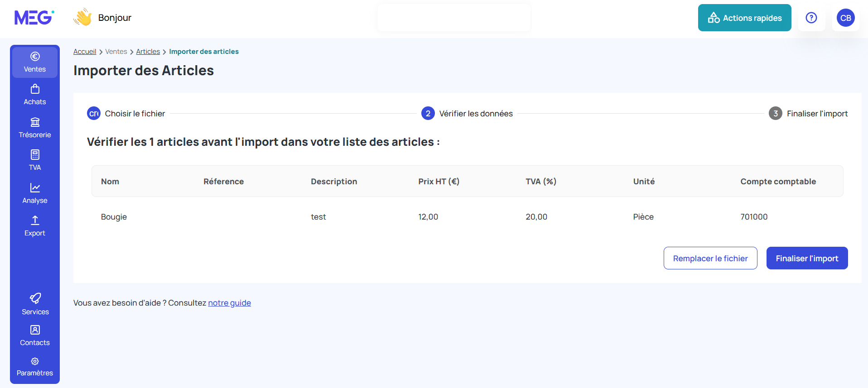The height and width of the screenshot is (388, 868).
Task: Open the Ventes euro icon section
Action: pyautogui.click(x=35, y=62)
